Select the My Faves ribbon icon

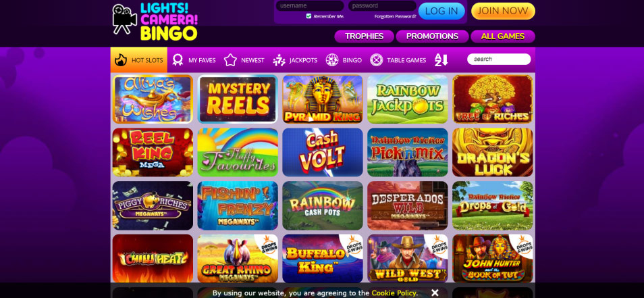[x=178, y=60]
